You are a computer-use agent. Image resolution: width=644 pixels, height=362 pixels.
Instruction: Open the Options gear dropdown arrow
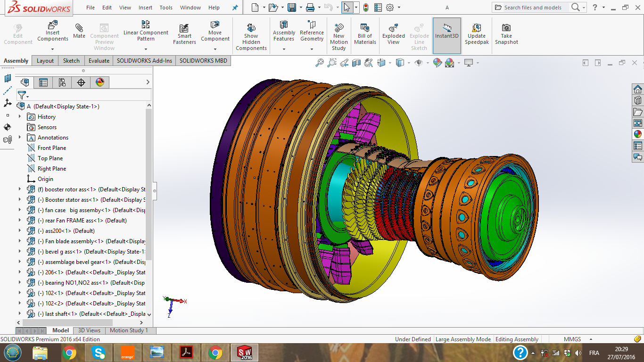pyautogui.click(x=399, y=8)
